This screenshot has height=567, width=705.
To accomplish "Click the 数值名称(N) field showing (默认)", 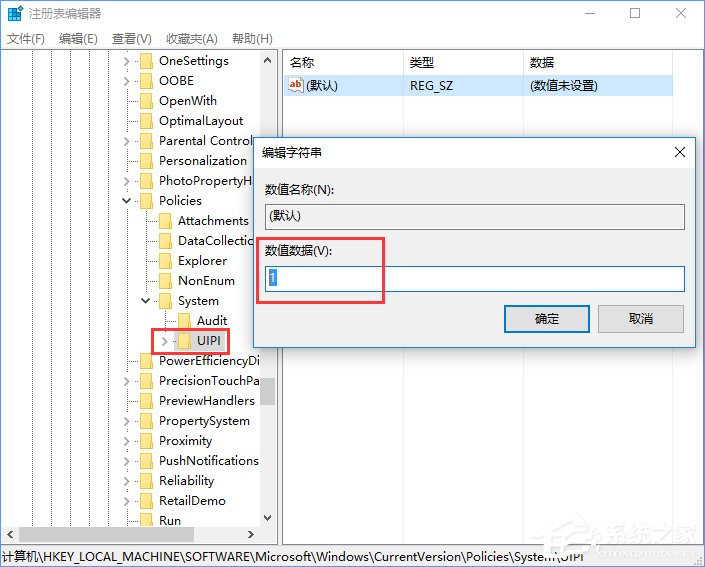I will 475,217.
